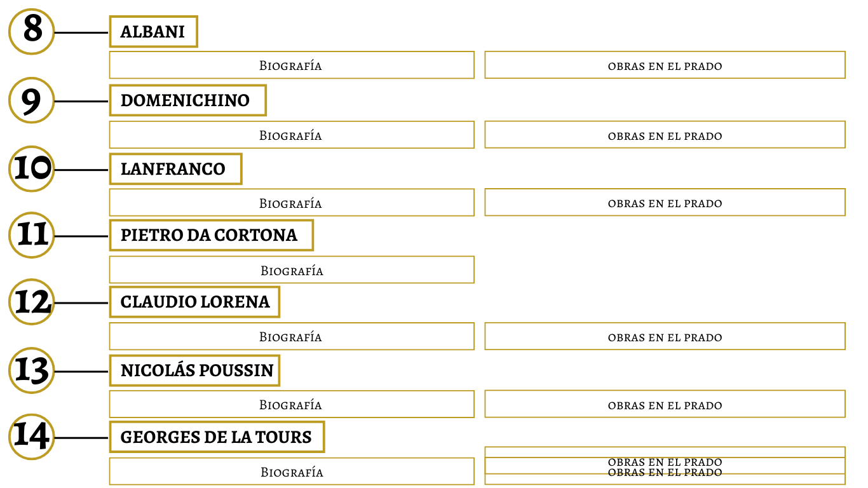Open Pietro da Cortona's Biografía
This screenshot has width=868, height=488.
tap(292, 270)
